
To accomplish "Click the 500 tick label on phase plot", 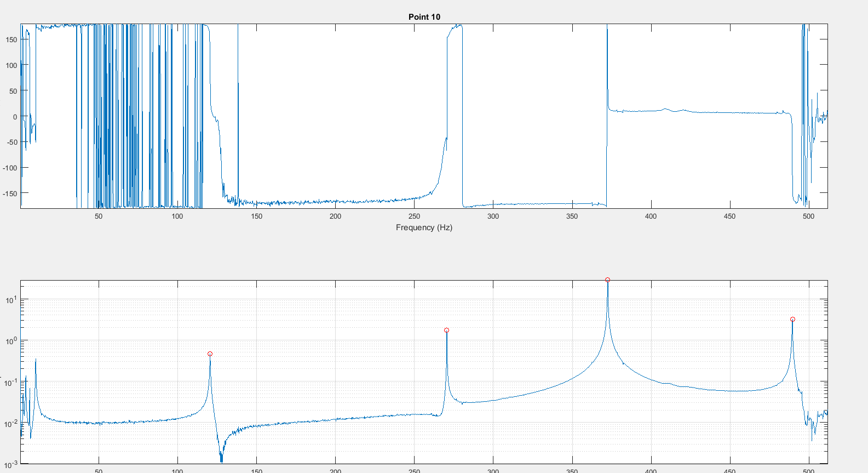I will click(808, 216).
